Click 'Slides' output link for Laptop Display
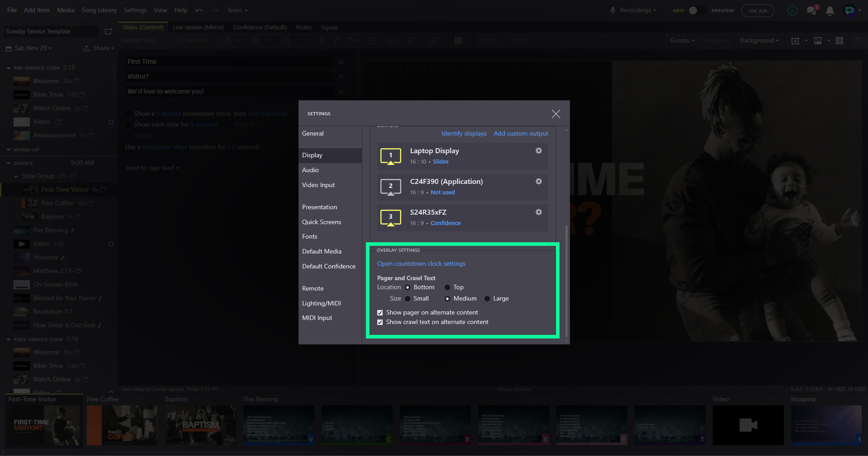The image size is (868, 456). [441, 162]
